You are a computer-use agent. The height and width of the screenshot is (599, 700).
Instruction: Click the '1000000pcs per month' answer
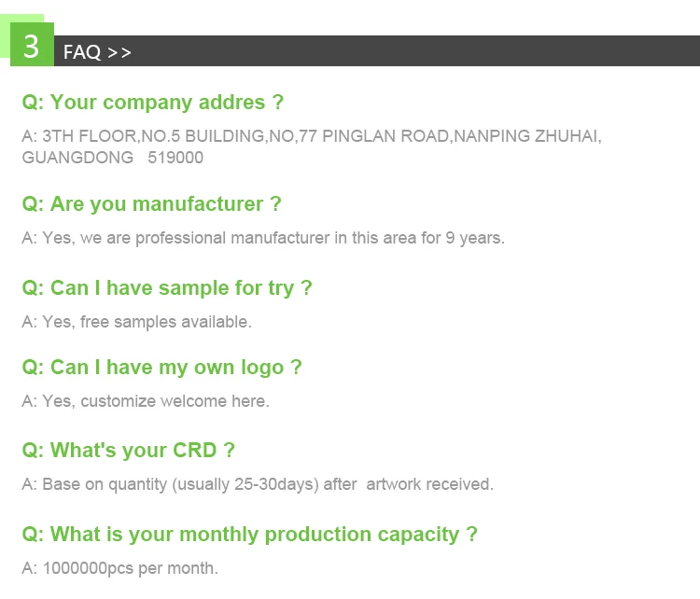click(x=119, y=568)
